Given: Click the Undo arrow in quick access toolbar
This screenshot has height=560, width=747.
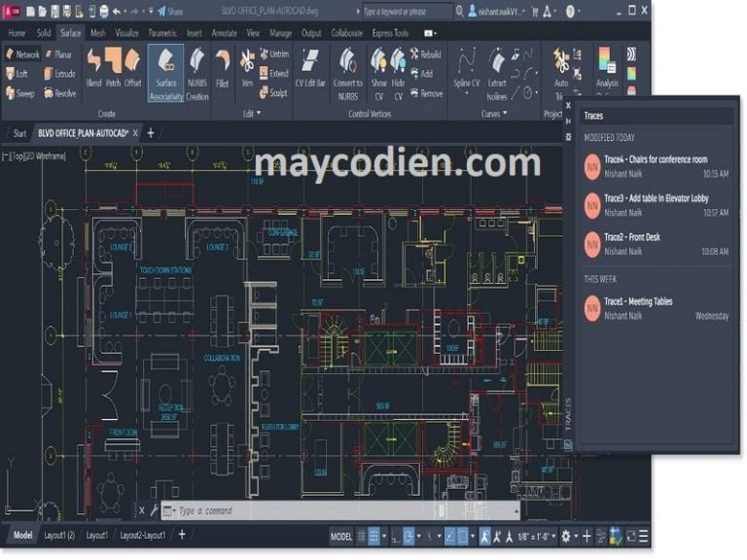Looking at the screenshot, I should click(117, 11).
